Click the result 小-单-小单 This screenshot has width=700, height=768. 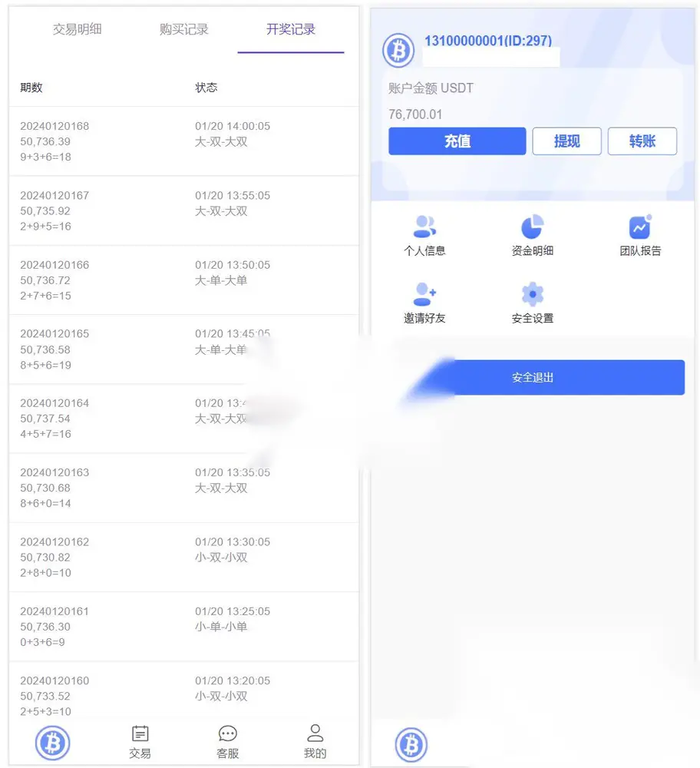click(221, 627)
